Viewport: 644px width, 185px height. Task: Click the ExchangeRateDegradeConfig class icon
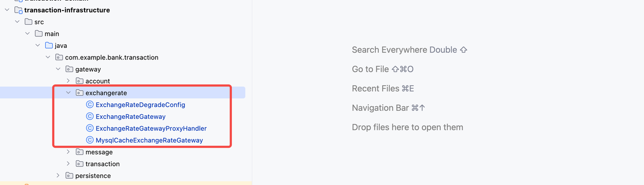click(90, 105)
